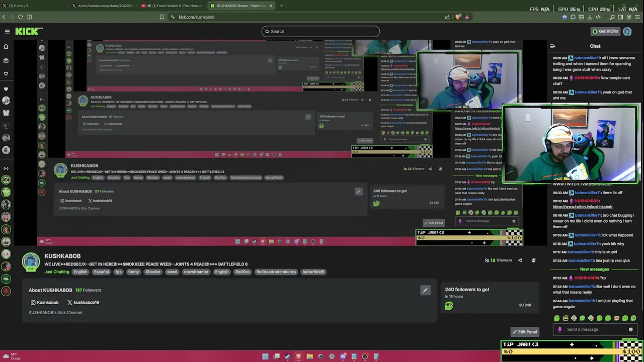
Task: Collapse the chat panel arrow icon
Action: 552,46
